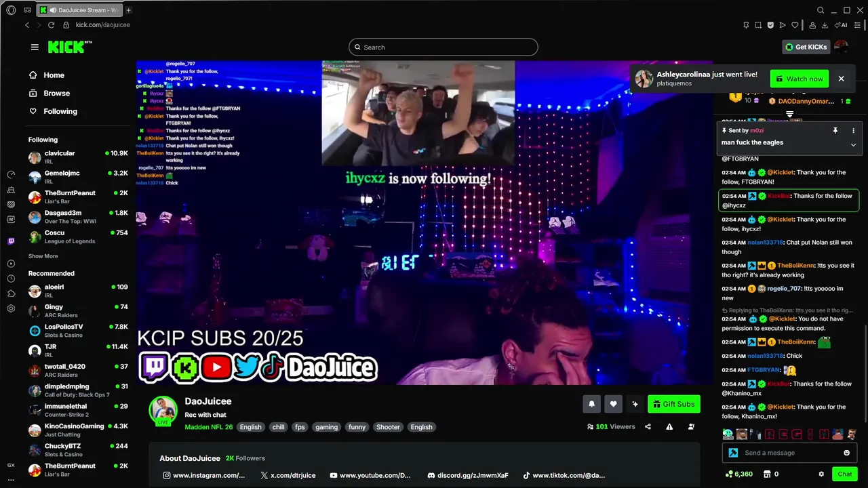868x488 pixels.
Task: Expand the pinned message chevron
Action: coord(853,144)
